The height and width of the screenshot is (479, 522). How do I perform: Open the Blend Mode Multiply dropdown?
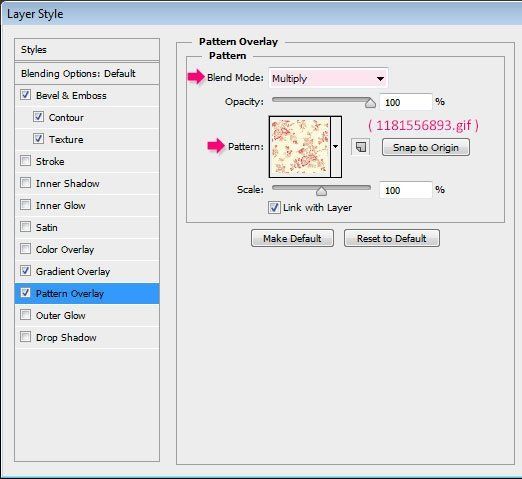[328, 78]
